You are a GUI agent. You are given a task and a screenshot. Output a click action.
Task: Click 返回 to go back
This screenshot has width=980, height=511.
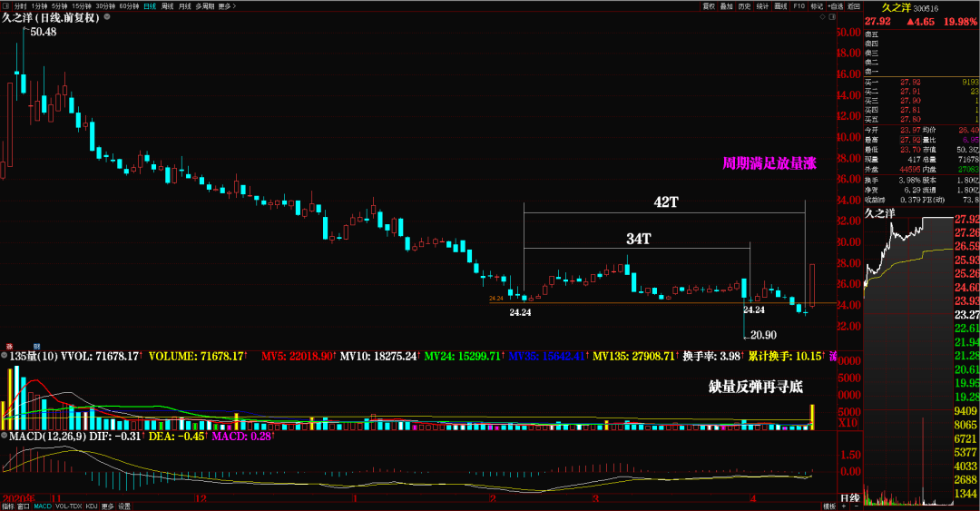click(855, 6)
